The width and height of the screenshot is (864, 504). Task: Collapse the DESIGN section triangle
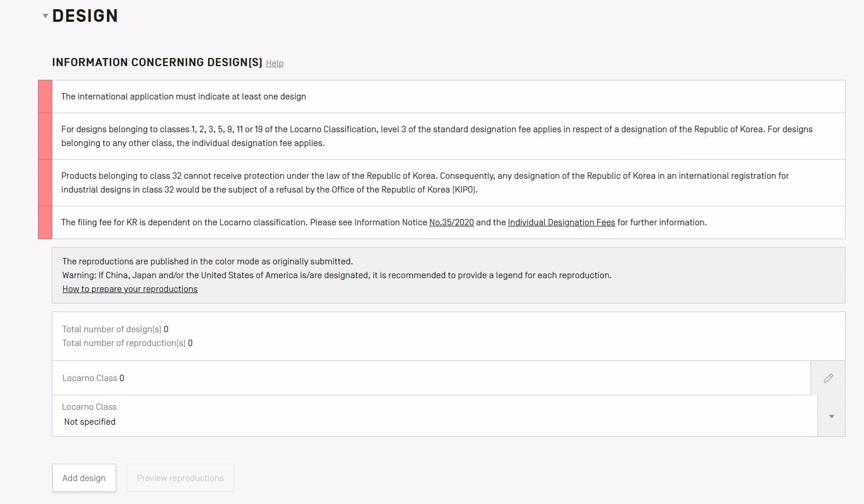click(45, 16)
